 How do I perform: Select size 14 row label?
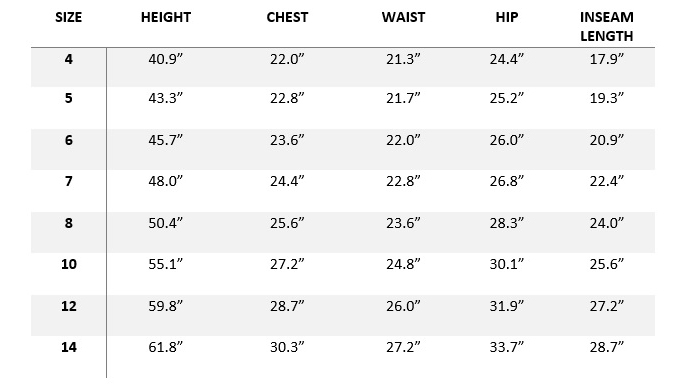(69, 347)
